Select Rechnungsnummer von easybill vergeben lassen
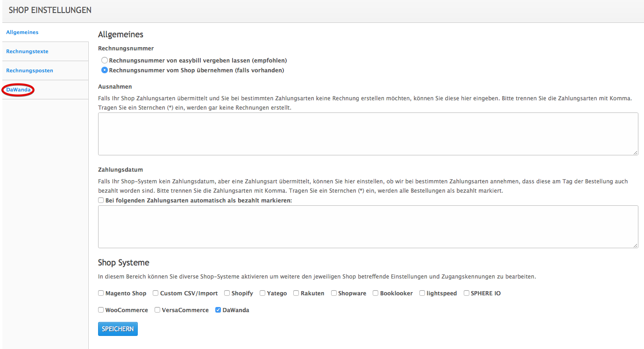This screenshot has width=644, height=349. coord(105,60)
